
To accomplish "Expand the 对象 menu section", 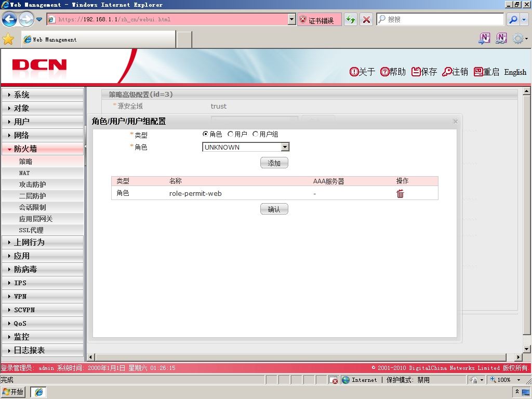I will (43, 108).
